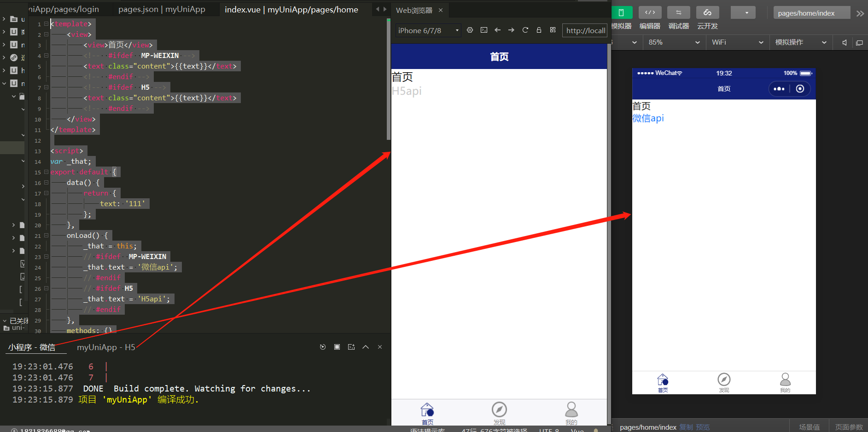This screenshot has width=868, height=432.
Task: Open WiFi network dropdown
Action: tap(737, 42)
